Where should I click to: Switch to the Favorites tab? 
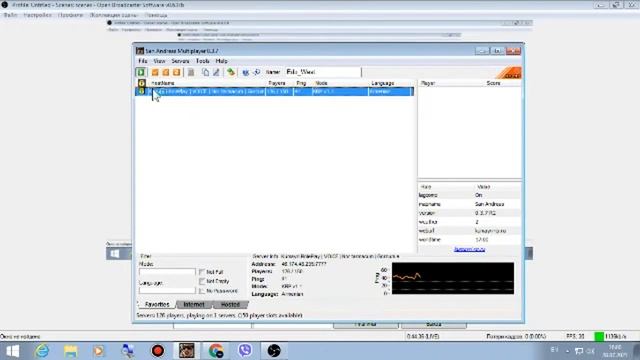point(157,304)
